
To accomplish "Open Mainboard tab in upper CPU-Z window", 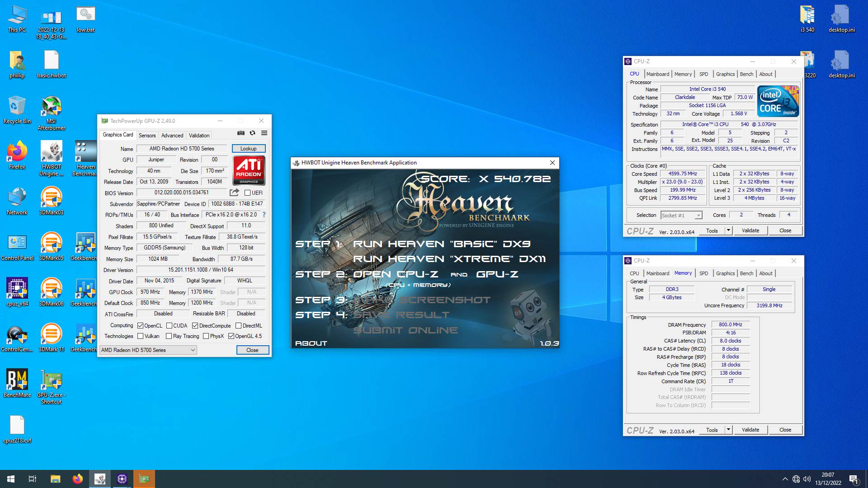I will coord(657,74).
